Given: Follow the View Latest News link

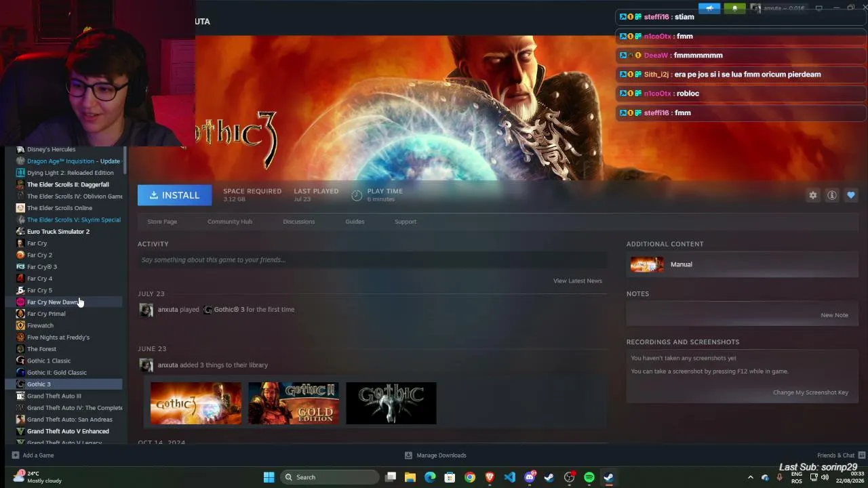Looking at the screenshot, I should [578, 281].
